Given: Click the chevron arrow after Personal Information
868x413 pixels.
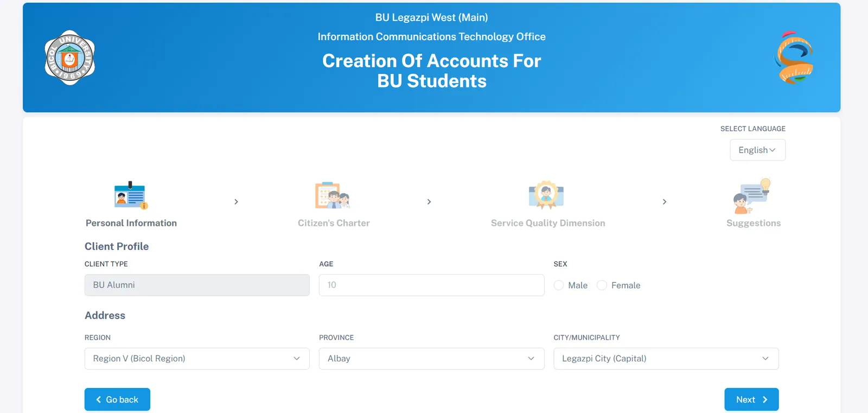Looking at the screenshot, I should (x=236, y=202).
